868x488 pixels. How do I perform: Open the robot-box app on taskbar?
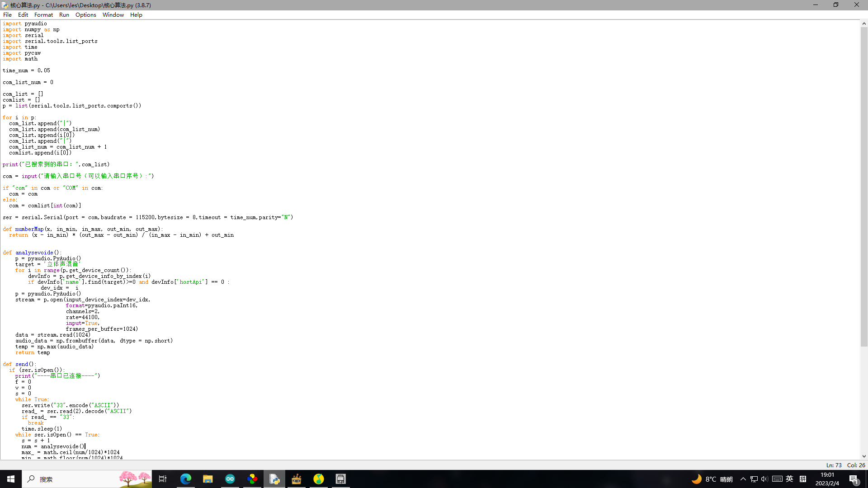(297, 479)
